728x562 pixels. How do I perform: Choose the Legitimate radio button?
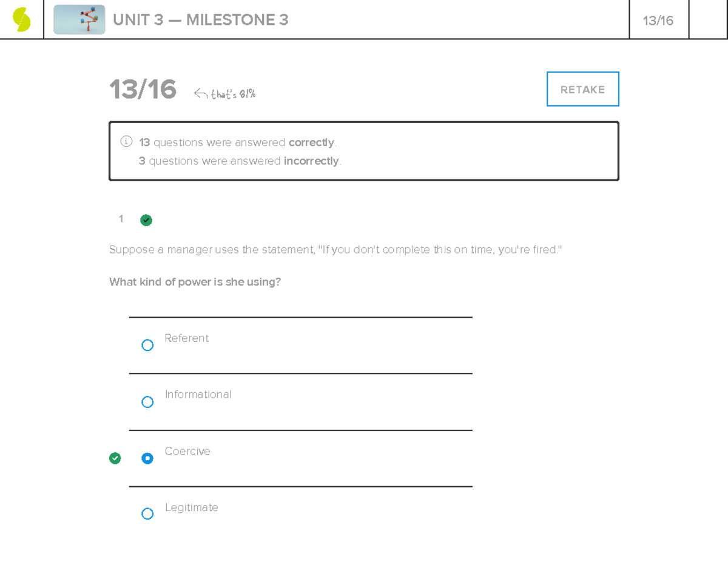pyautogui.click(x=147, y=514)
